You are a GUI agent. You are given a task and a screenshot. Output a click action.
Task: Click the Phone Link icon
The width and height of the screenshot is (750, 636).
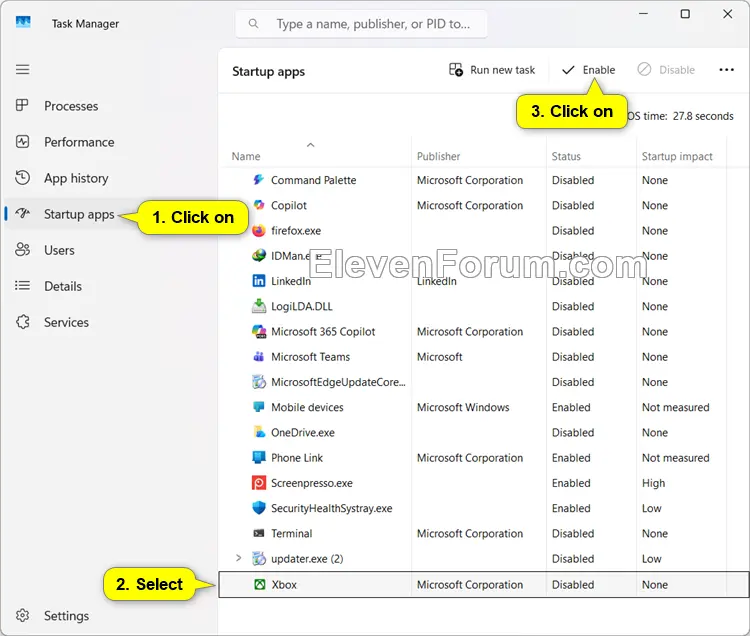click(259, 458)
